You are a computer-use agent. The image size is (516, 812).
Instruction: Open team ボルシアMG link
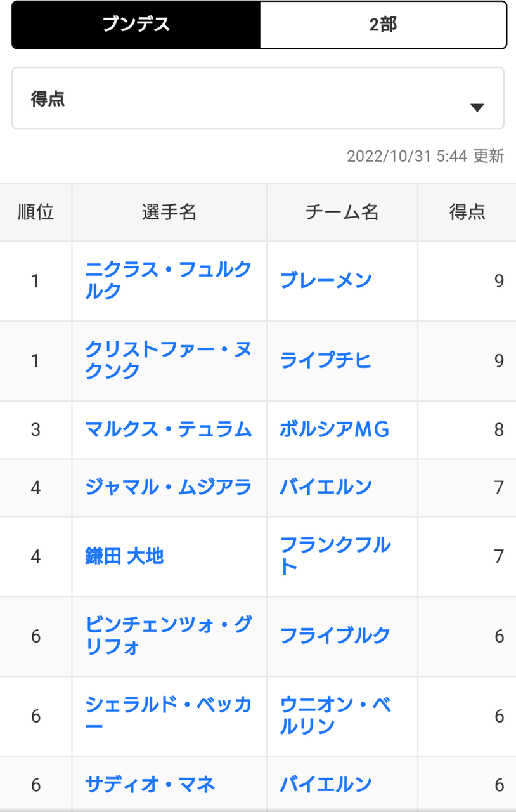(x=334, y=429)
